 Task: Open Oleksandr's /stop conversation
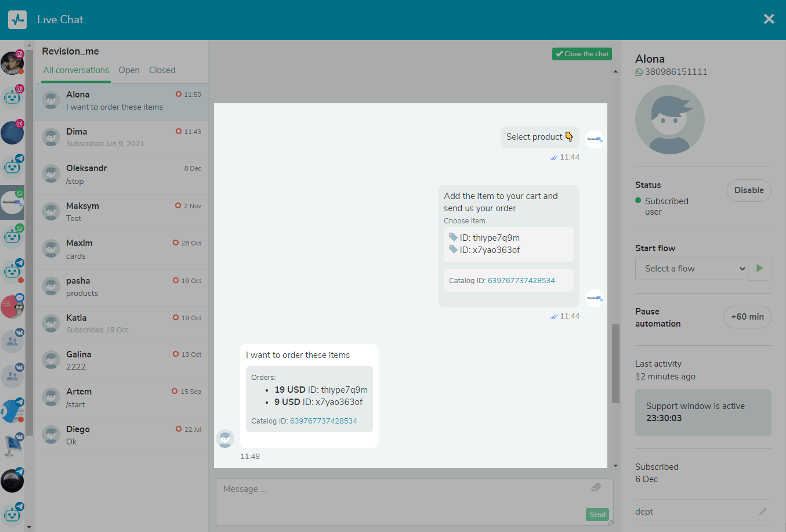(x=121, y=175)
